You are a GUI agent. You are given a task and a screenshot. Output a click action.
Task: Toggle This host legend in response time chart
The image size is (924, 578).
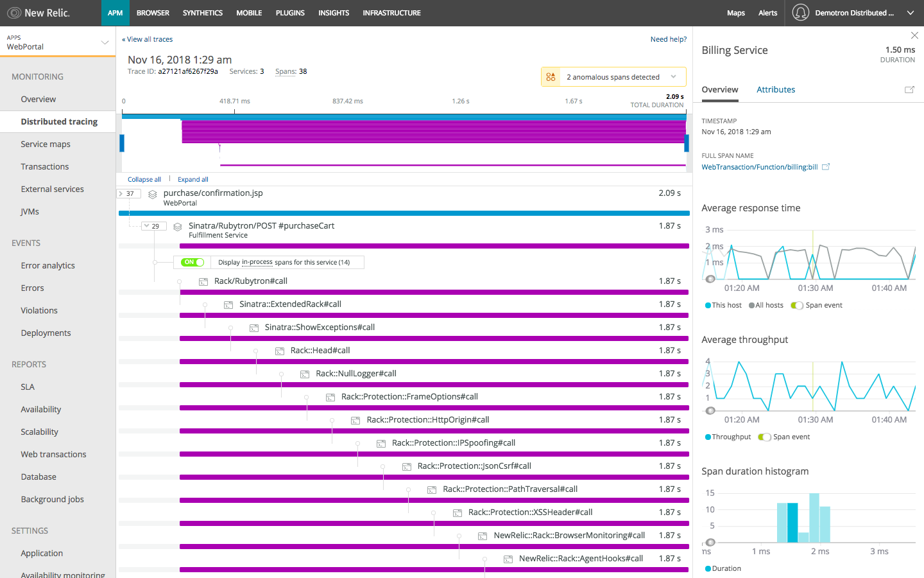[x=723, y=306]
